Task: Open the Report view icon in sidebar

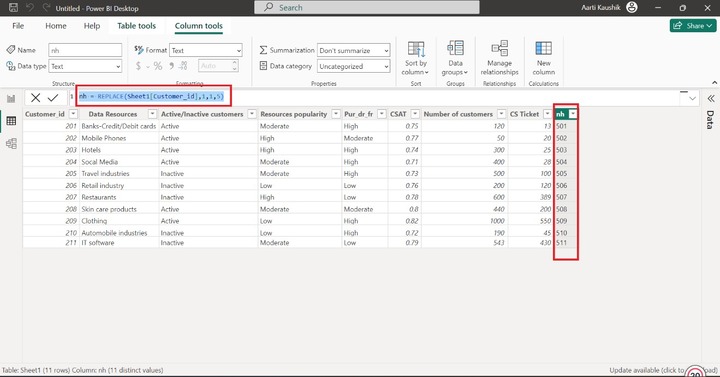Action: pyautogui.click(x=11, y=98)
